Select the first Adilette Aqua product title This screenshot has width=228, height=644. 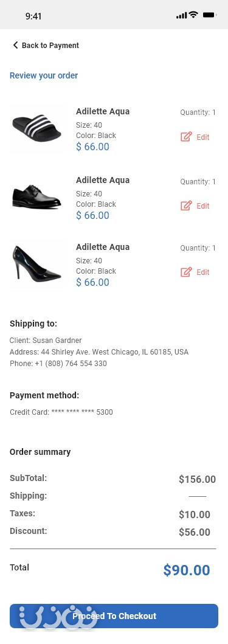coord(103,111)
